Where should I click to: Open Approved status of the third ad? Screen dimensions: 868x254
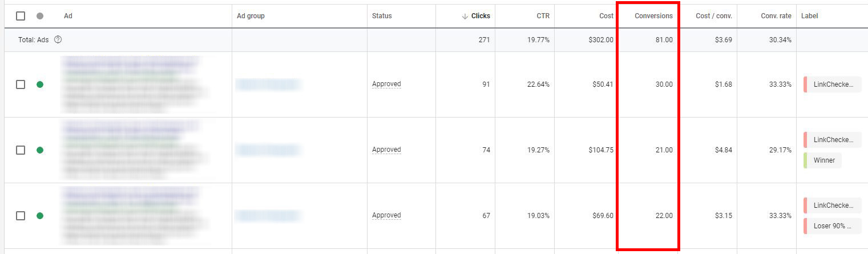pyautogui.click(x=386, y=216)
